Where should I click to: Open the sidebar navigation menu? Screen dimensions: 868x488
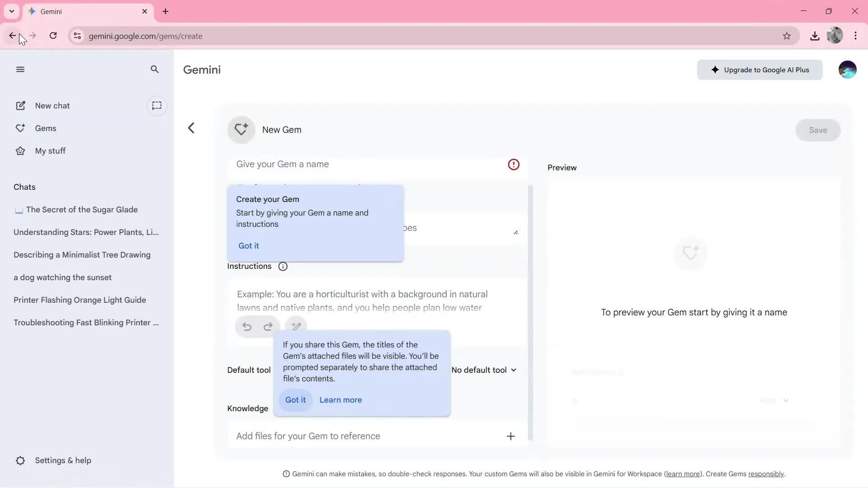(x=20, y=69)
